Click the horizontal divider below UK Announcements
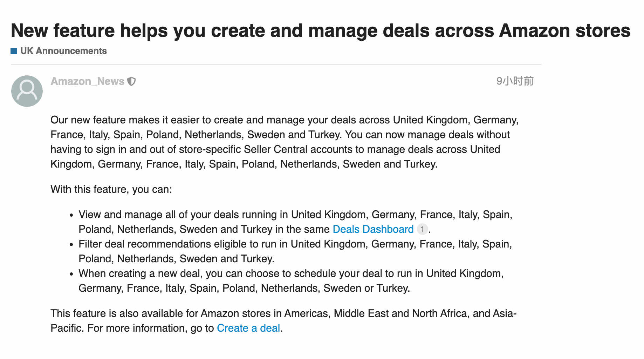 click(x=276, y=65)
